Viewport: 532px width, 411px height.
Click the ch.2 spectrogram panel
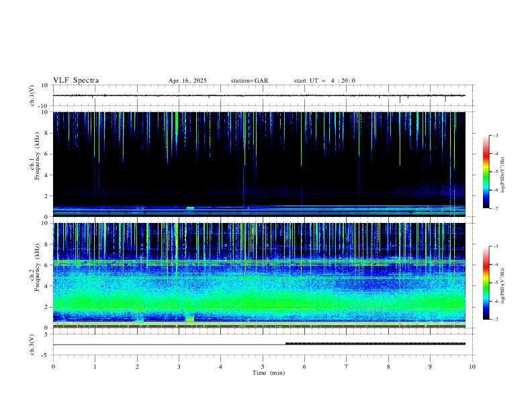click(259, 275)
